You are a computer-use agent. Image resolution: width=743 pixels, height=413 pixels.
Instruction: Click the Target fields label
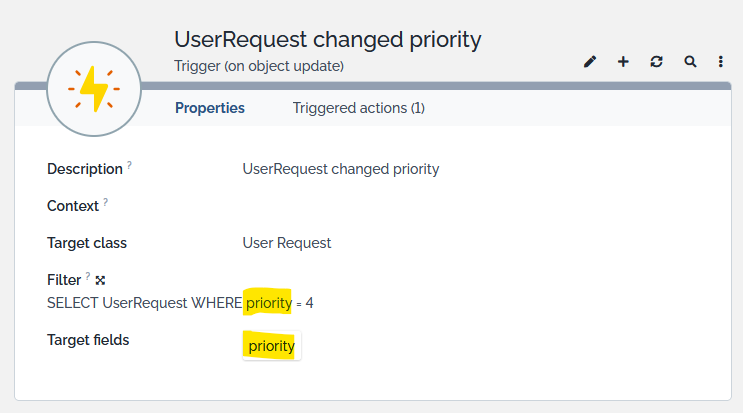click(88, 340)
